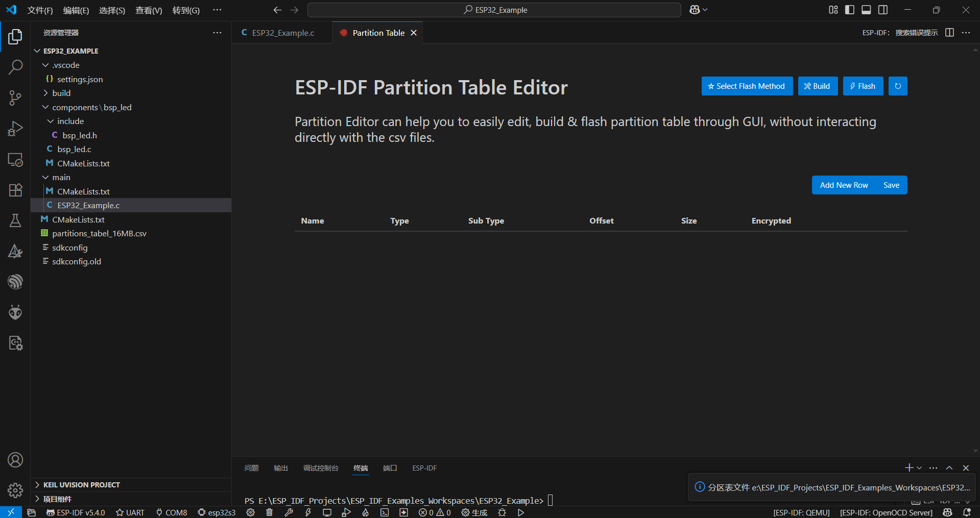This screenshot has height=518, width=980.
Task: Collapse the .vscode folder
Action: point(45,65)
